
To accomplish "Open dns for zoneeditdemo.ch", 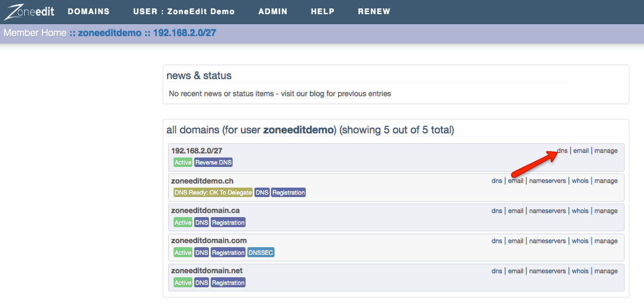I will coord(497,181).
